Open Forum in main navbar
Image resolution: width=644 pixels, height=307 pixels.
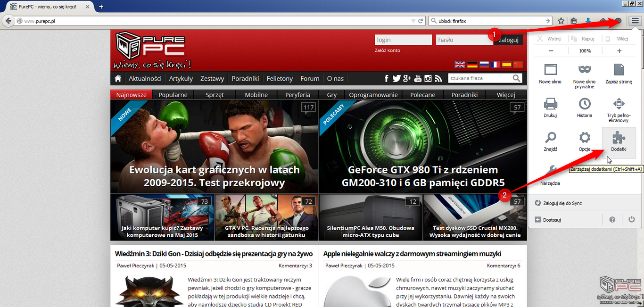pyautogui.click(x=310, y=78)
